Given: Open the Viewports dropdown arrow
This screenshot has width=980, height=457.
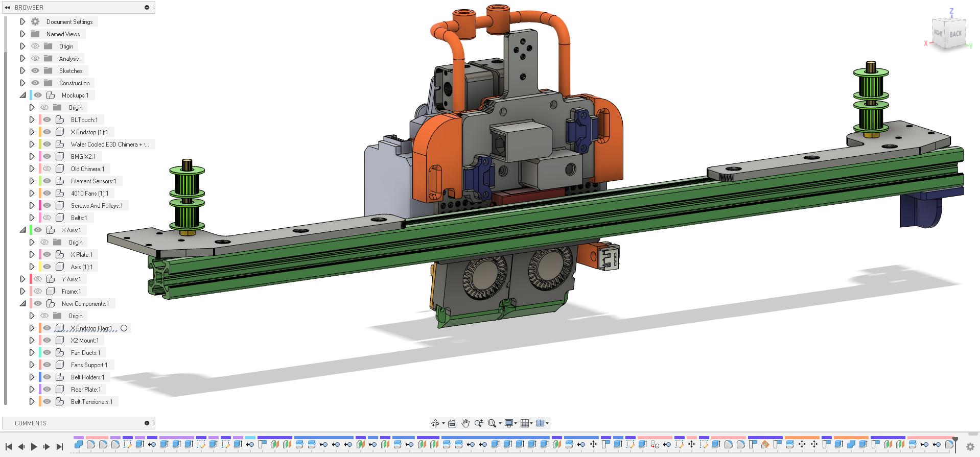Looking at the screenshot, I should 547,423.
